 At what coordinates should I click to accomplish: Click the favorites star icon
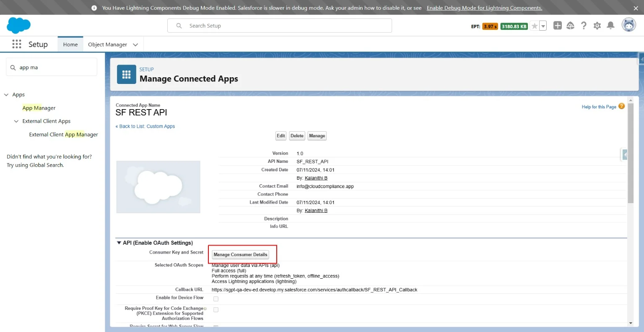tap(535, 26)
